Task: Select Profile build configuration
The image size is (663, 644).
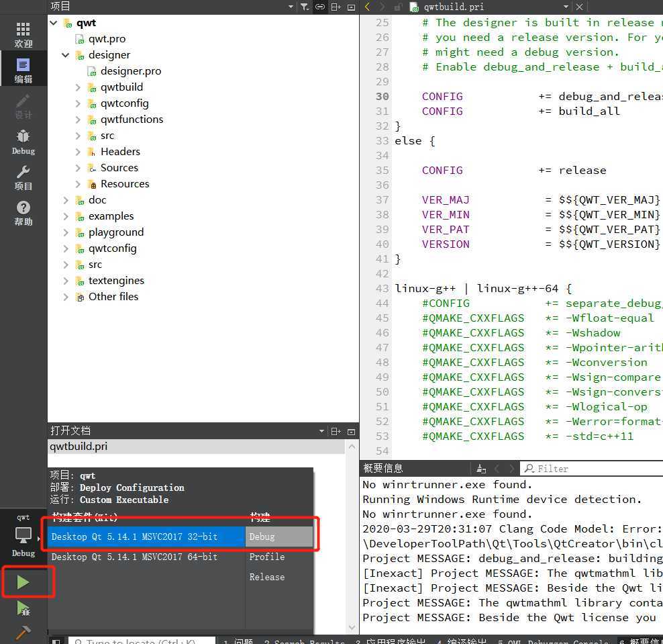Action: point(279,557)
